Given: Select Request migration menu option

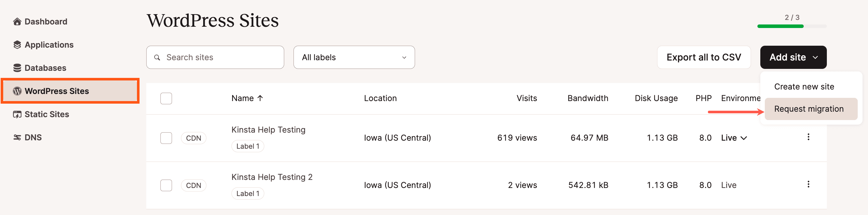Looking at the screenshot, I should click(x=809, y=109).
